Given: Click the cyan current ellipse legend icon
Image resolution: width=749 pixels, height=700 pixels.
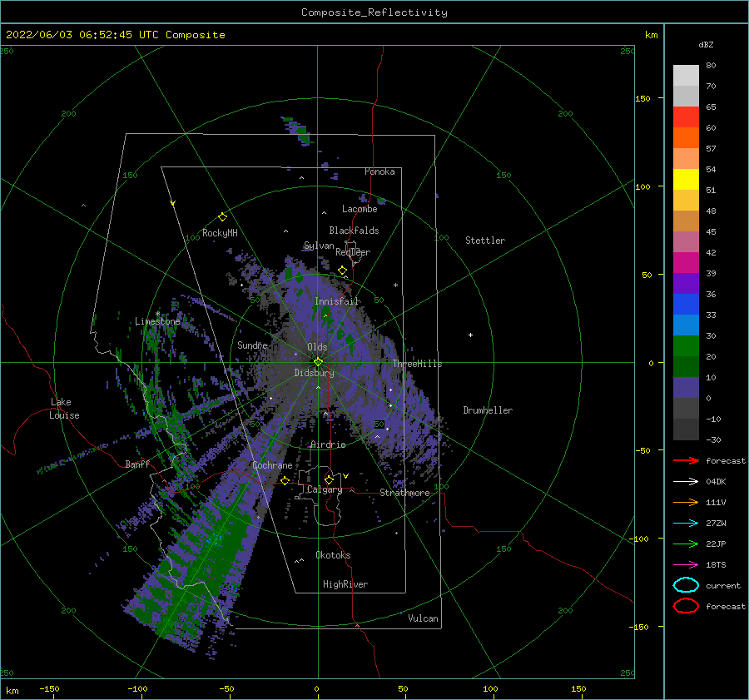Looking at the screenshot, I should click(x=686, y=585).
